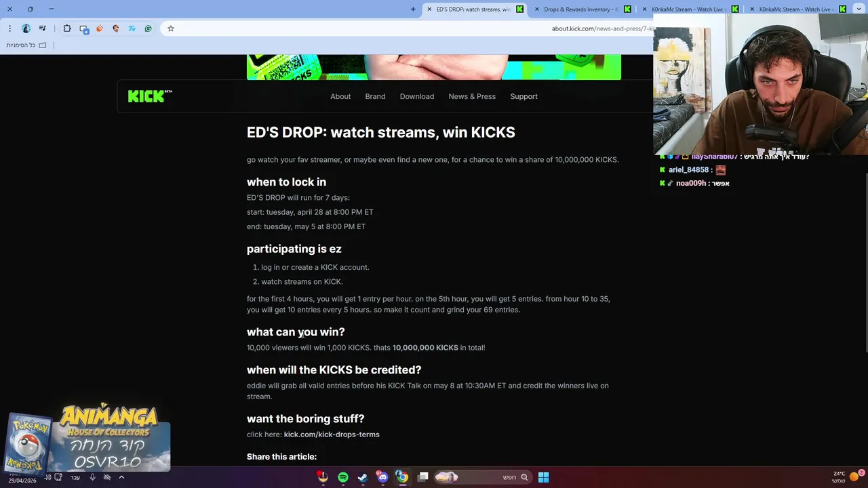This screenshot has height=488, width=868.
Task: Open the News & Press nav item
Action: point(472,96)
